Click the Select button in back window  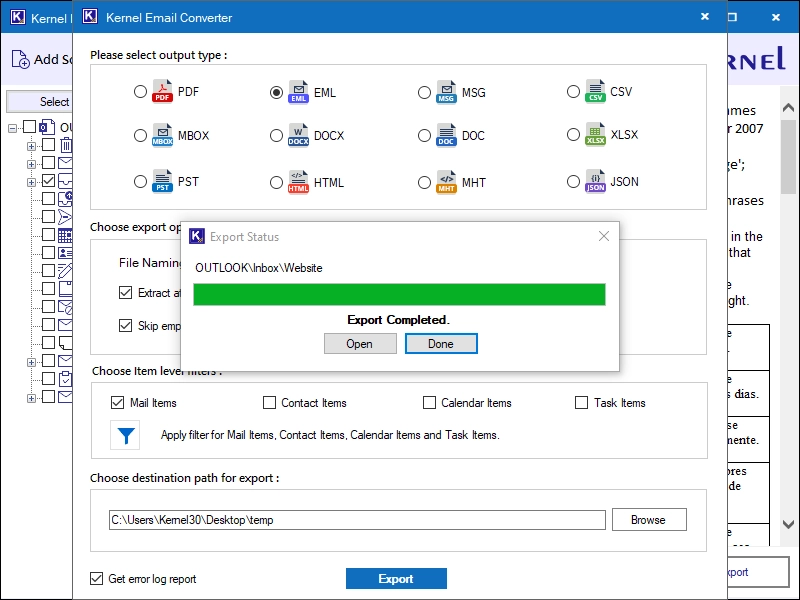coord(40,102)
